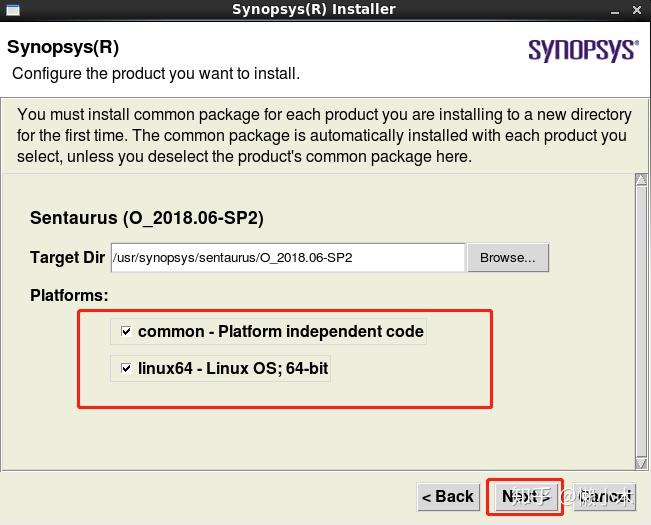The height and width of the screenshot is (525, 651).
Task: Uncheck the common platform checkbox
Action: (126, 331)
